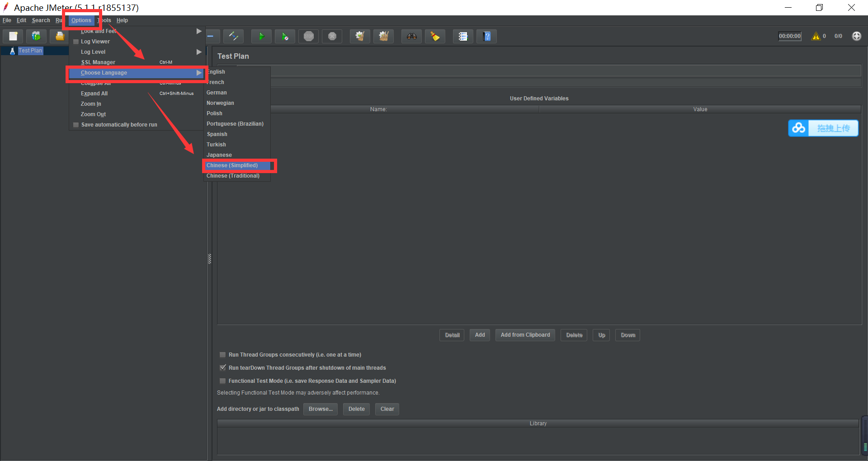Click the blue cloud upload widget icon
Image resolution: width=868 pixels, height=461 pixels.
pyautogui.click(x=798, y=128)
